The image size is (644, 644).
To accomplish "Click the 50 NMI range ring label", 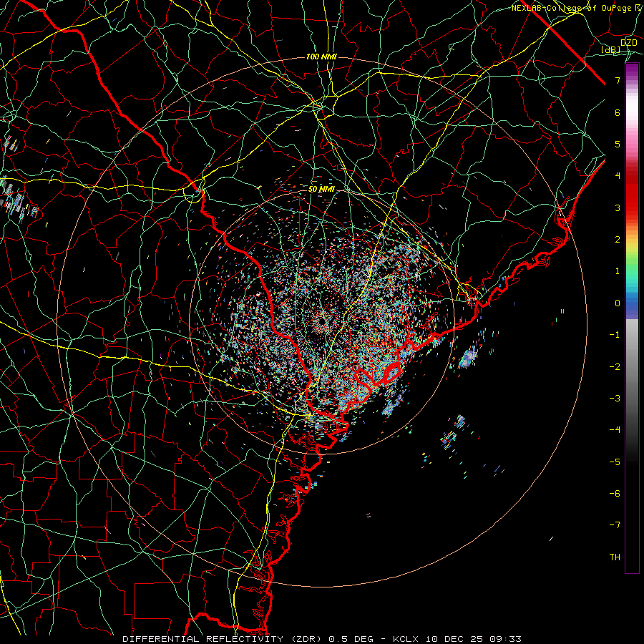I will 321,189.
